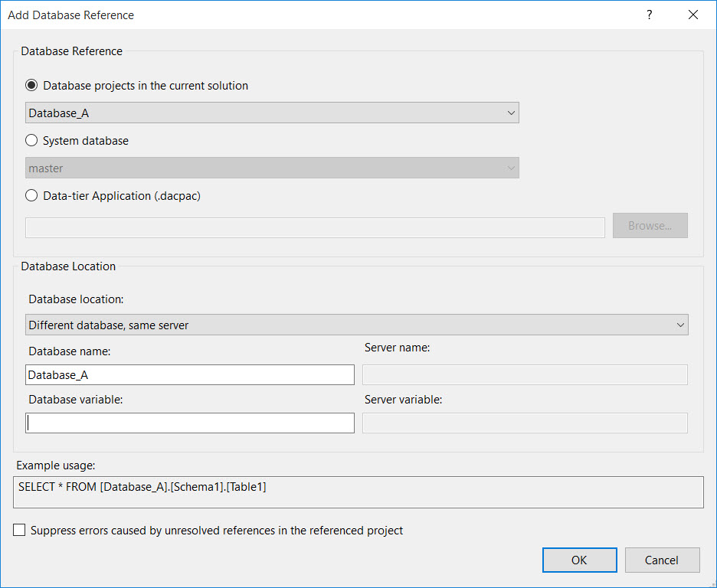Confirm with the OK button
This screenshot has height=588, width=717.
579,560
